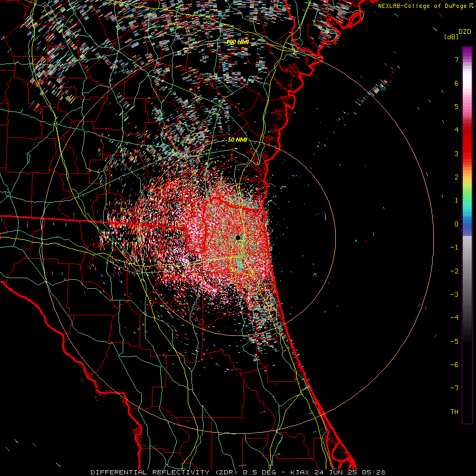This screenshot has width=476, height=476.
Task: Click the 3 value on color scale
Action: (456, 153)
